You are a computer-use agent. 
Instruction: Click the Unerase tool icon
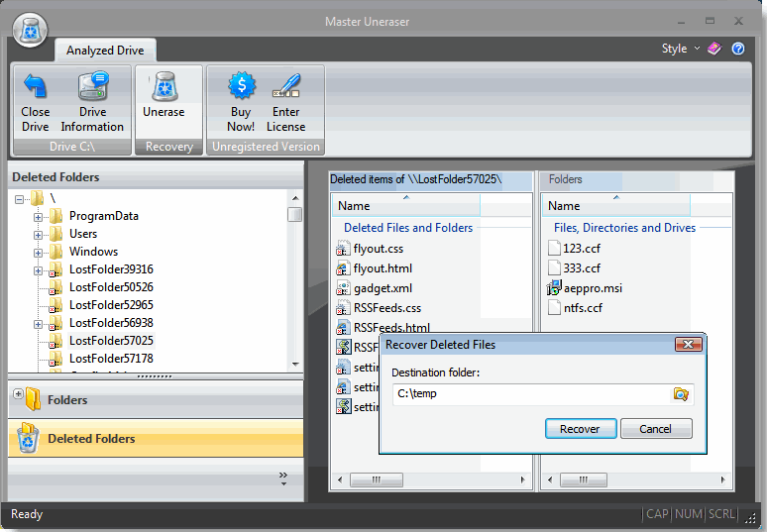click(164, 86)
